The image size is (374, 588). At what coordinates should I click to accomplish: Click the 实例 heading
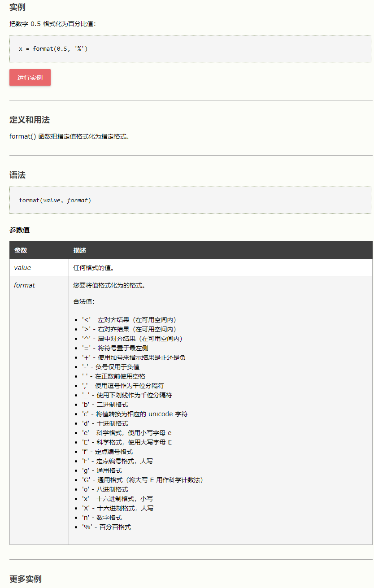(x=17, y=7)
